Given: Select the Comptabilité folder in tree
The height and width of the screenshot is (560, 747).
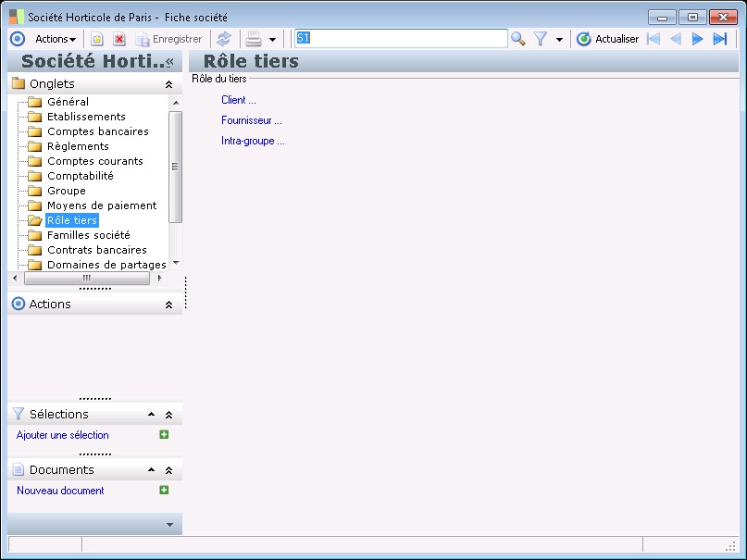Looking at the screenshot, I should (x=80, y=176).
